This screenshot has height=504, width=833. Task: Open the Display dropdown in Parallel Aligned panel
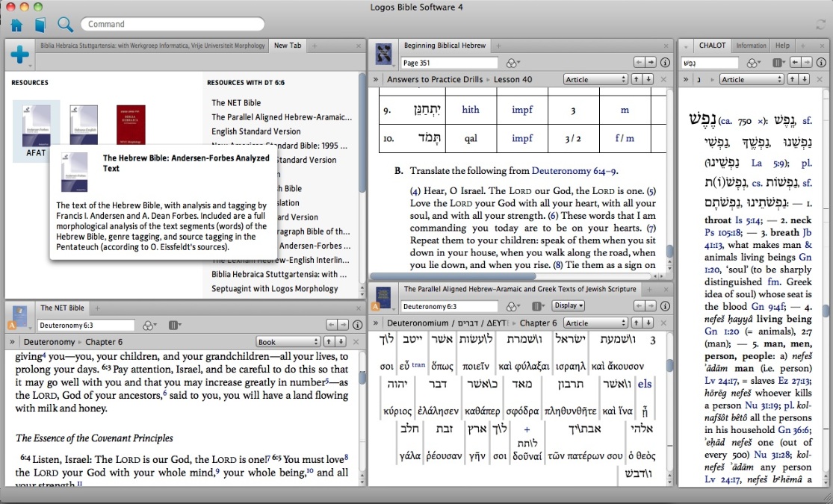click(568, 306)
